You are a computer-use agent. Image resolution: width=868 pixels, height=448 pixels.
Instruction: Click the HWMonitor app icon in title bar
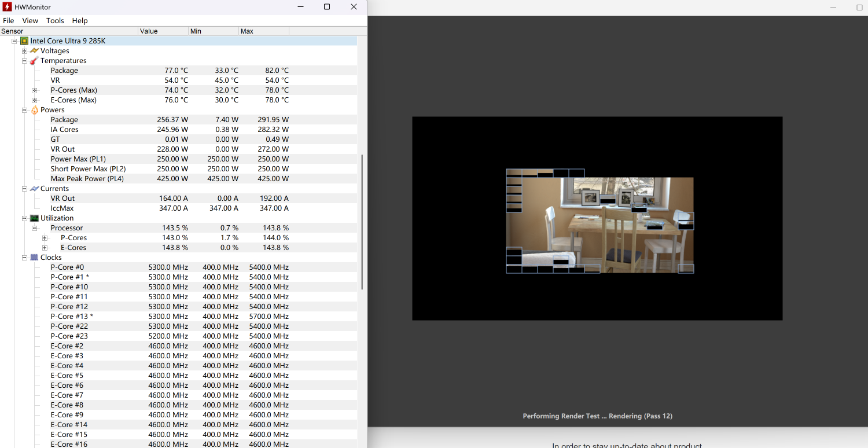(8, 7)
